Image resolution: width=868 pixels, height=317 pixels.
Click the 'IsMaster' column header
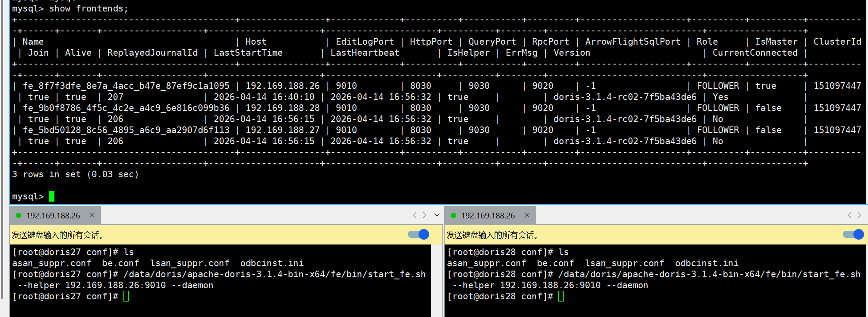(776, 42)
